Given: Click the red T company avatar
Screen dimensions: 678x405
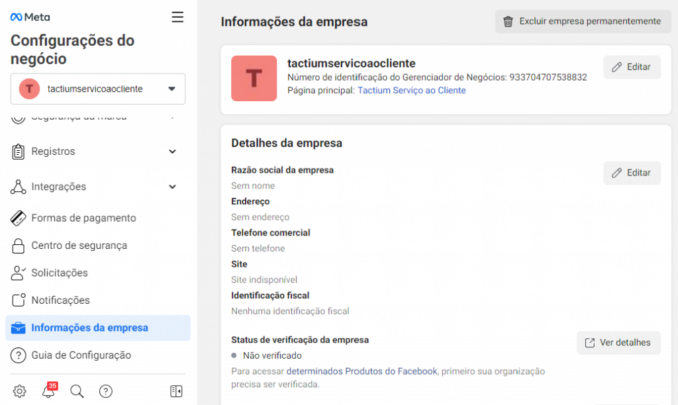Looking at the screenshot, I should click(254, 78).
